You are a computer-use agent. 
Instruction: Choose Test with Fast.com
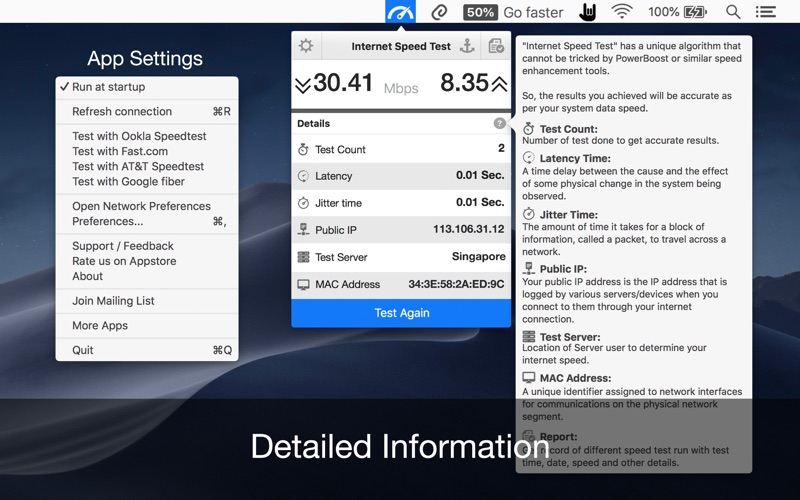coord(147,151)
